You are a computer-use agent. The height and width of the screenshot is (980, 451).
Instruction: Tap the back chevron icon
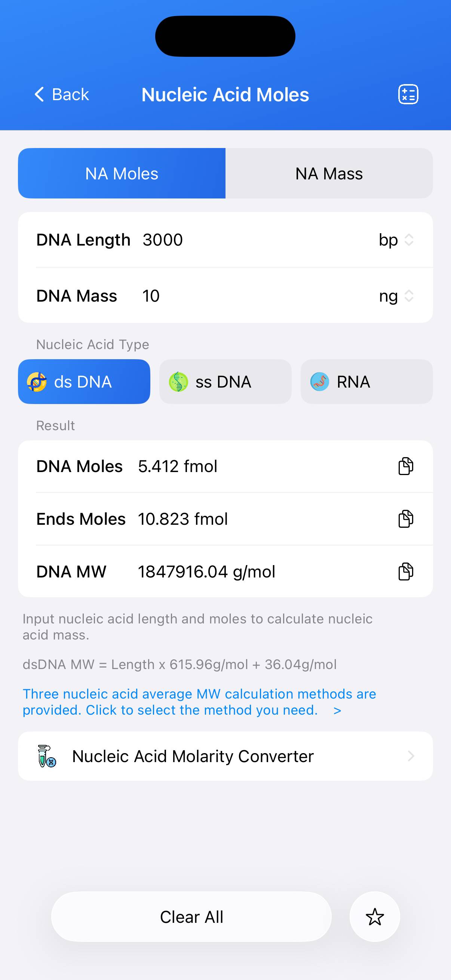click(39, 94)
